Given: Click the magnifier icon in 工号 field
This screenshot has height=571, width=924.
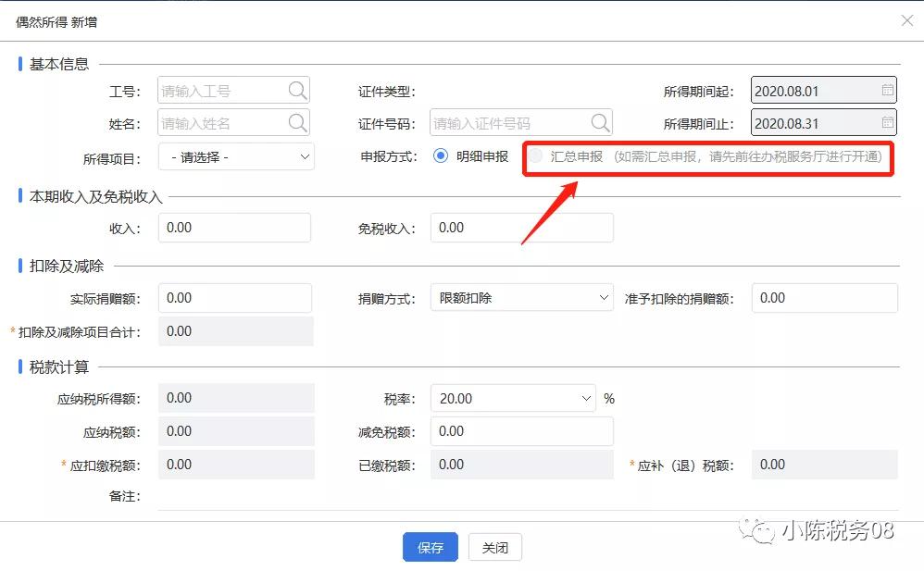Looking at the screenshot, I should [x=297, y=91].
